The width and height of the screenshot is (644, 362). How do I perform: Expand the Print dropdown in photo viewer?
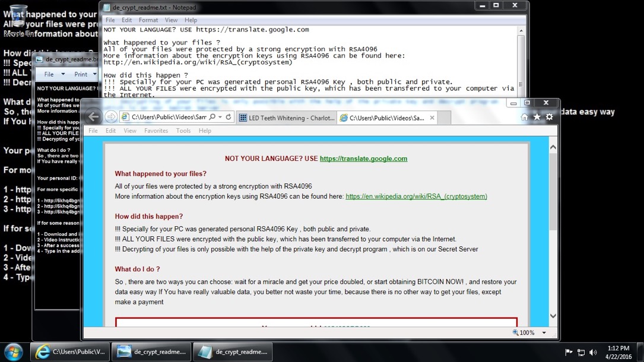(84, 74)
